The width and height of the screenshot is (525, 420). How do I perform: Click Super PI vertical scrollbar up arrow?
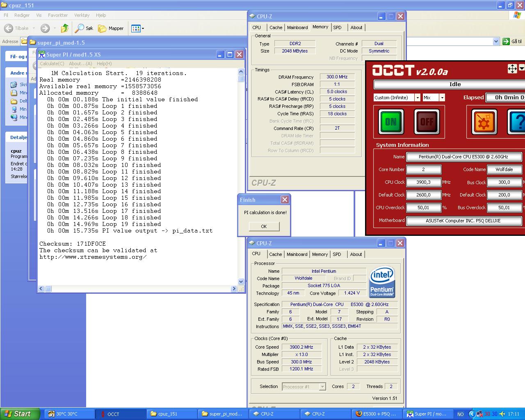[x=241, y=72]
